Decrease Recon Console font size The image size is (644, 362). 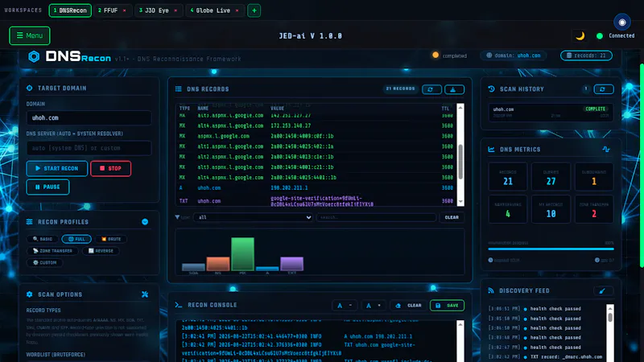345,306
